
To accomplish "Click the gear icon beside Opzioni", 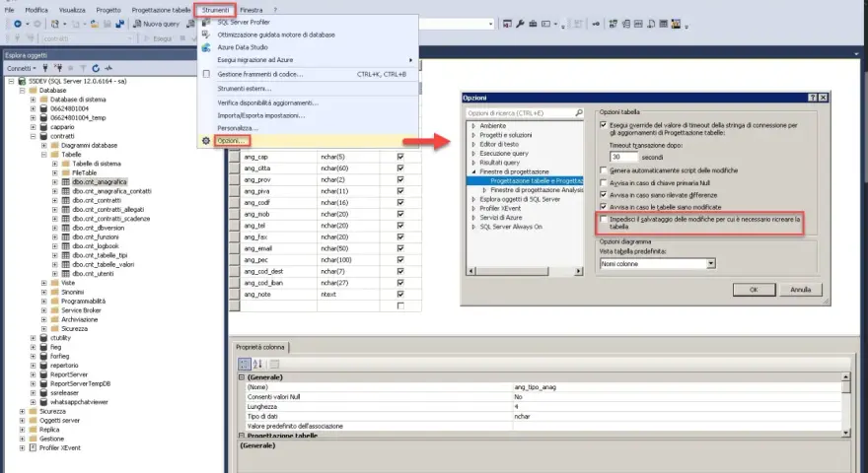I will (206, 141).
